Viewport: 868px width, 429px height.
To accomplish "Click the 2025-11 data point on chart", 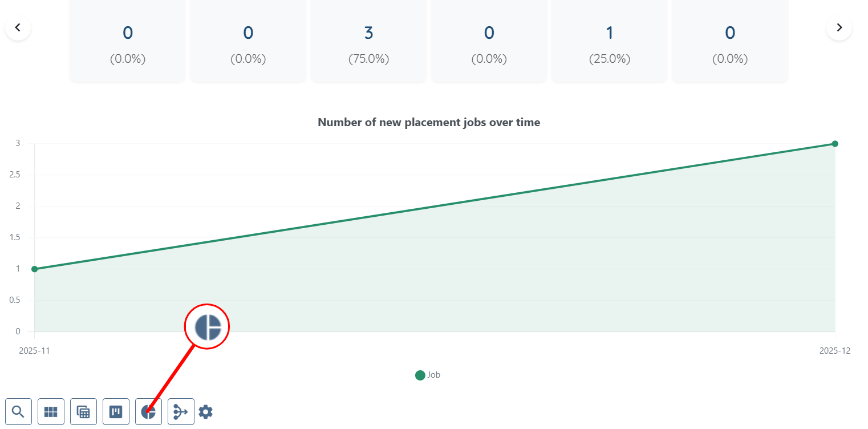I will [x=35, y=269].
